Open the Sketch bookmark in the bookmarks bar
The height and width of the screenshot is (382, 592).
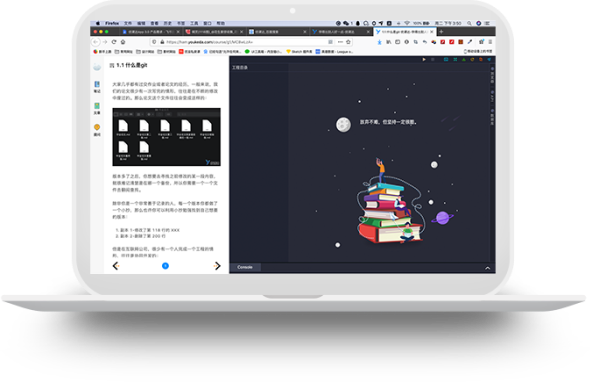[299, 52]
